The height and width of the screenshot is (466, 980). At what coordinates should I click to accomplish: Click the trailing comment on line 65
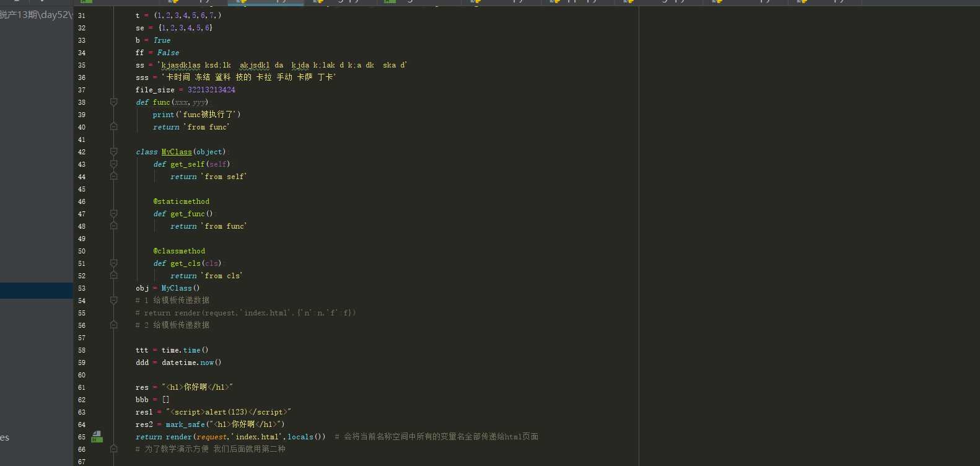436,437
